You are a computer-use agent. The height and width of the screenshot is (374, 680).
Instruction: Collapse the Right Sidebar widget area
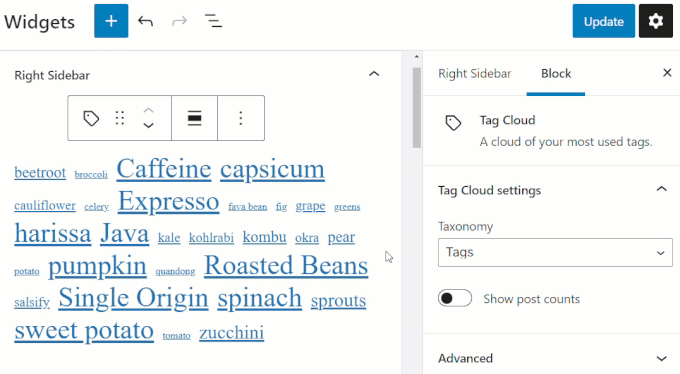(x=374, y=74)
